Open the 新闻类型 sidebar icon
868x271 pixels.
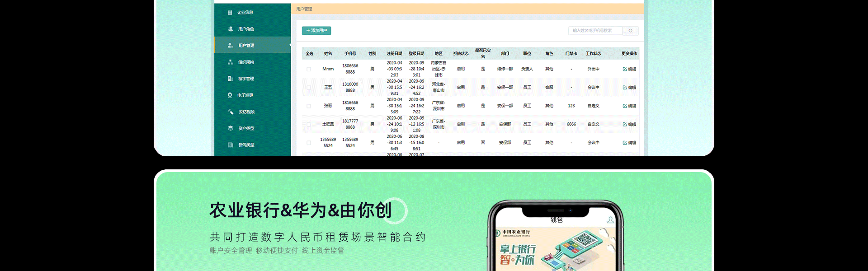[x=230, y=145]
